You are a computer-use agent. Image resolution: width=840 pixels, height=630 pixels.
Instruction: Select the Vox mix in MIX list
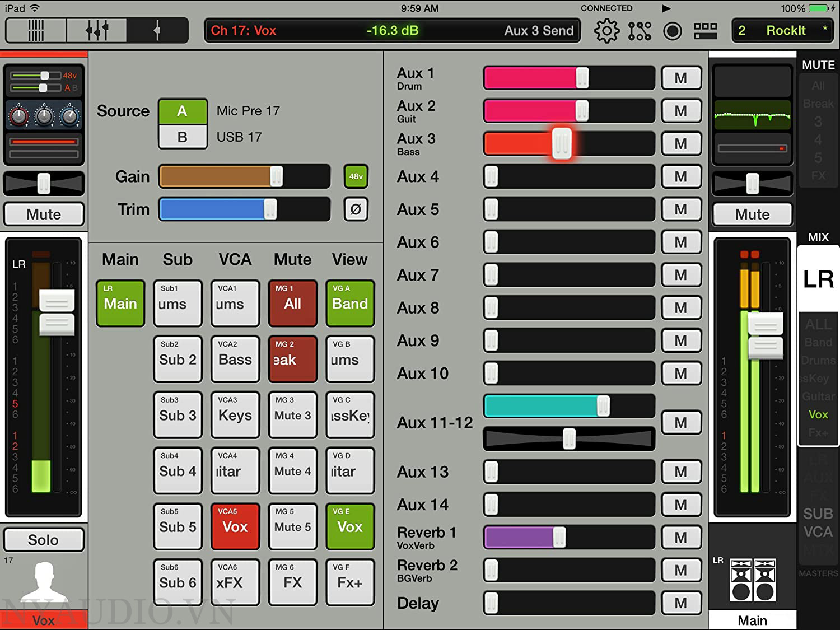click(x=818, y=414)
